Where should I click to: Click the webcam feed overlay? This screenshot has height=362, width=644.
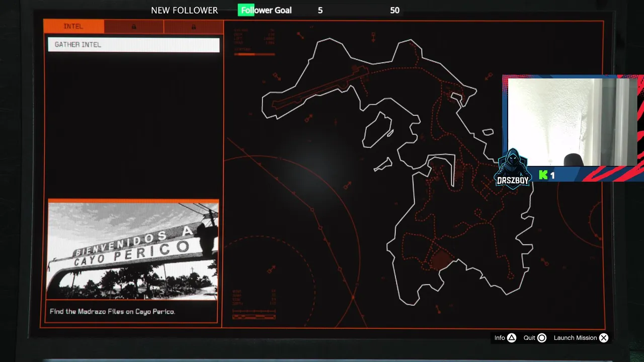572,122
